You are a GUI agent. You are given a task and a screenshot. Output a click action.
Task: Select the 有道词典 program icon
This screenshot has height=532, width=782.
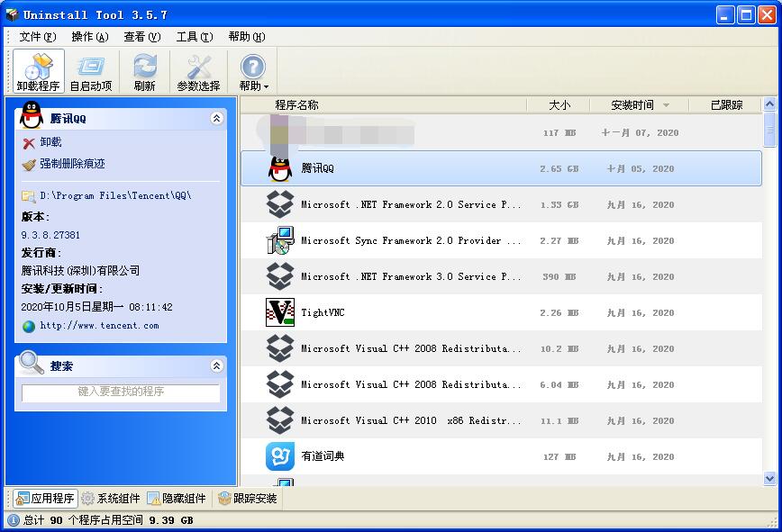(280, 456)
